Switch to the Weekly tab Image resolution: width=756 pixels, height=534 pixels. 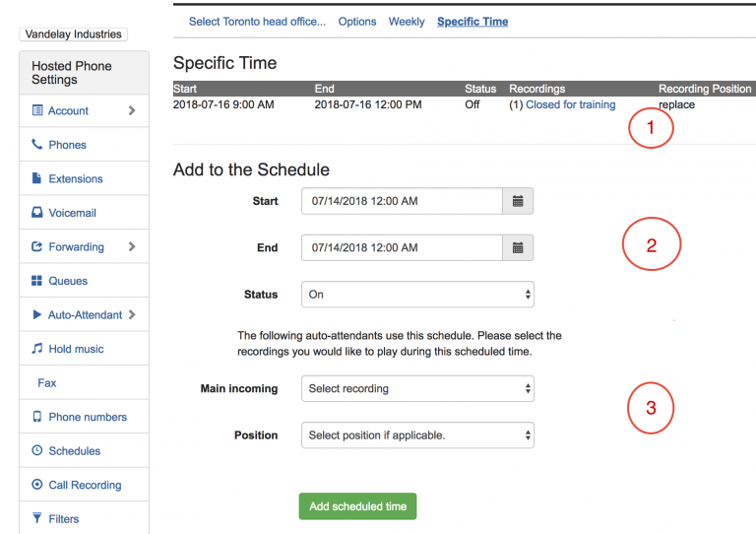407,22
